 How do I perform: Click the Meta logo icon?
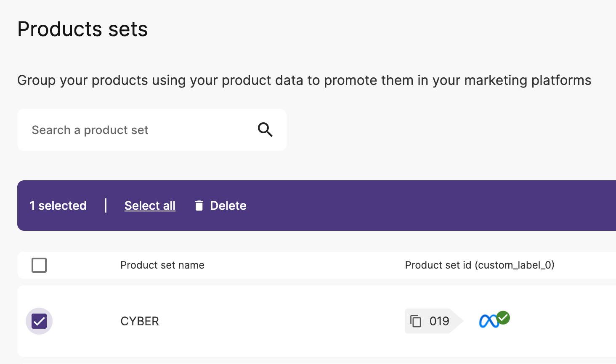(x=489, y=322)
